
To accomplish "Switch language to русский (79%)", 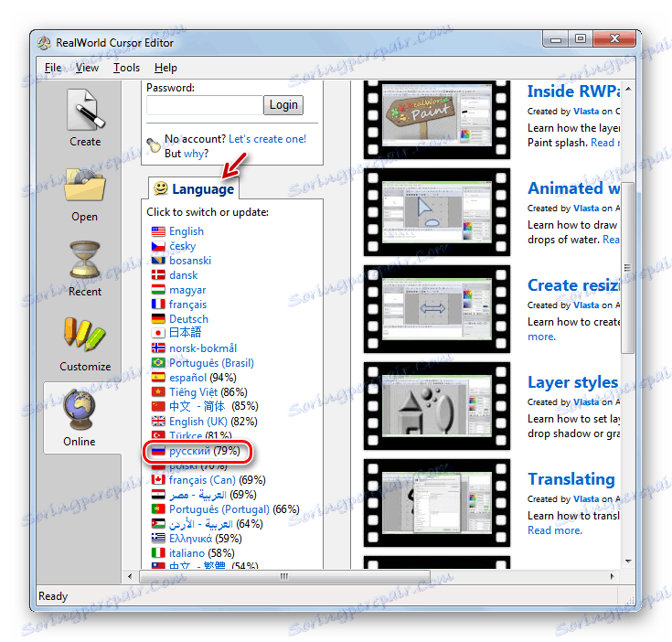I will (x=205, y=451).
